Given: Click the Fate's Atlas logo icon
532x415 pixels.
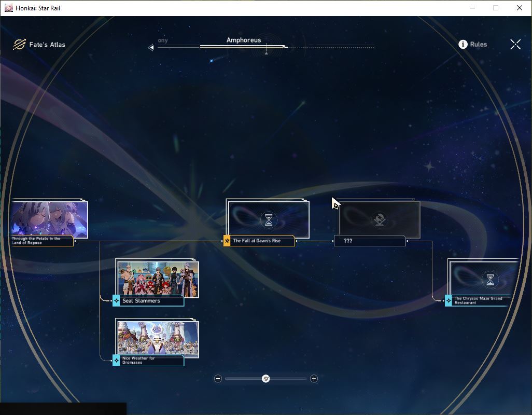Looking at the screenshot, I should tap(19, 44).
